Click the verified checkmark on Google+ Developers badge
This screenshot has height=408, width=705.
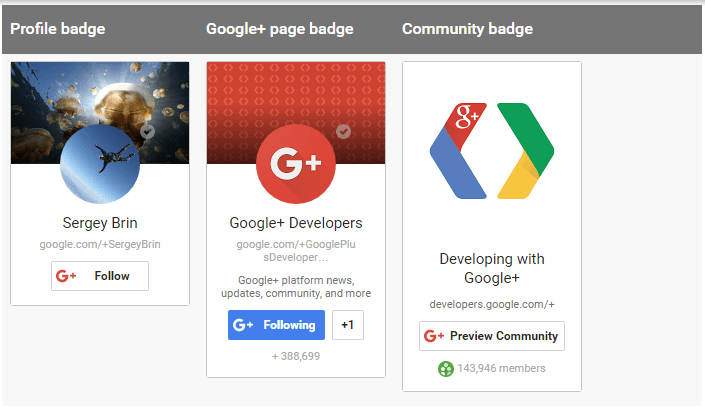[343, 131]
